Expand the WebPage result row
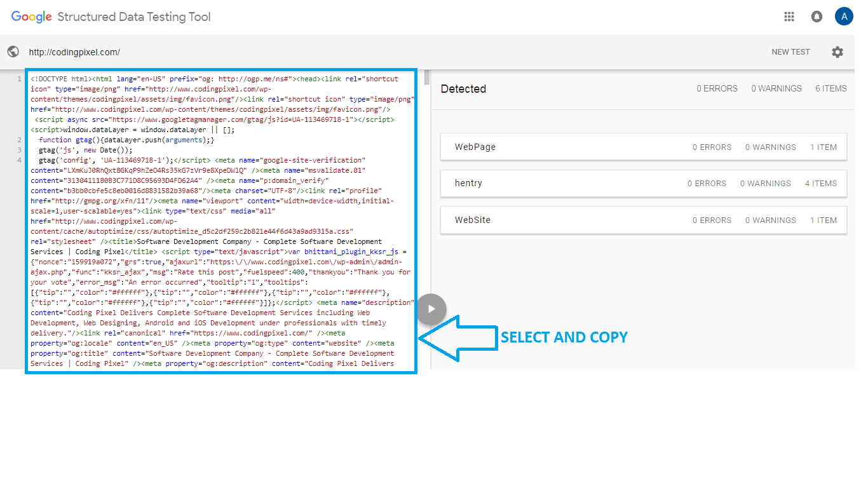 [x=643, y=147]
